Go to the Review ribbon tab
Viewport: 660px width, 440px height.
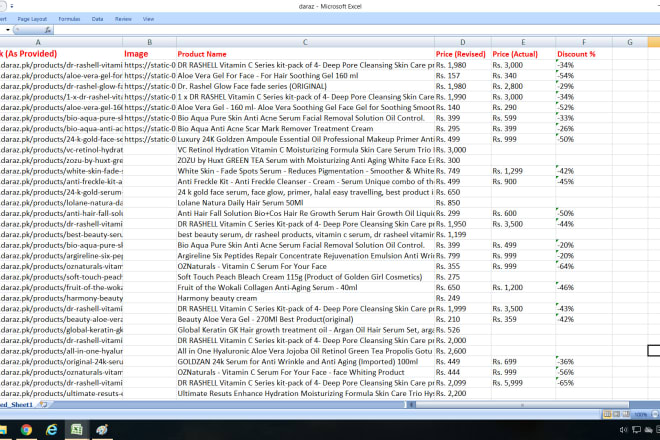tap(123, 19)
